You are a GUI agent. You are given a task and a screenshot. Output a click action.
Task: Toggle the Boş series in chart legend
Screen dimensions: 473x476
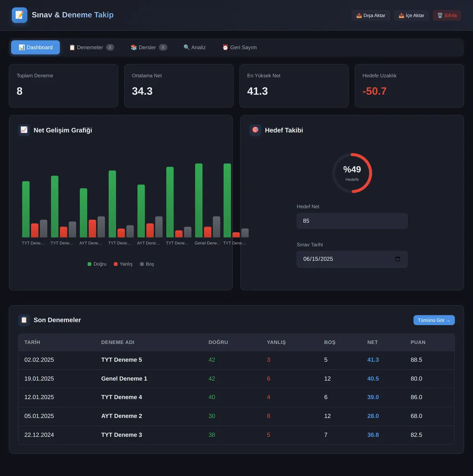tap(147, 264)
